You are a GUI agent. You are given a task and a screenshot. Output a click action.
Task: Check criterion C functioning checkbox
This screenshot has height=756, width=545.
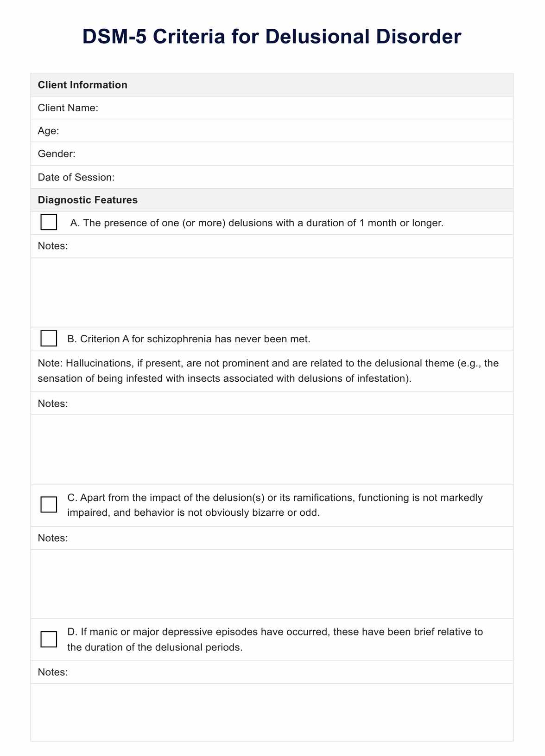[49, 505]
